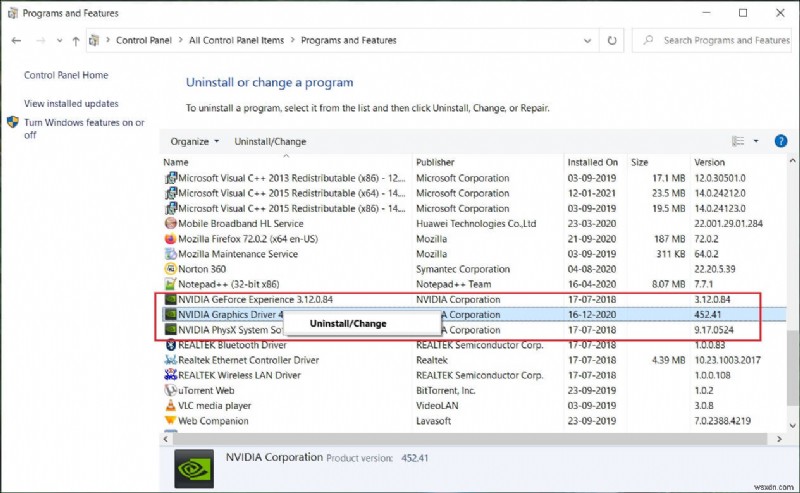Click the NVIDIA logo in details pane

pyautogui.click(x=194, y=469)
